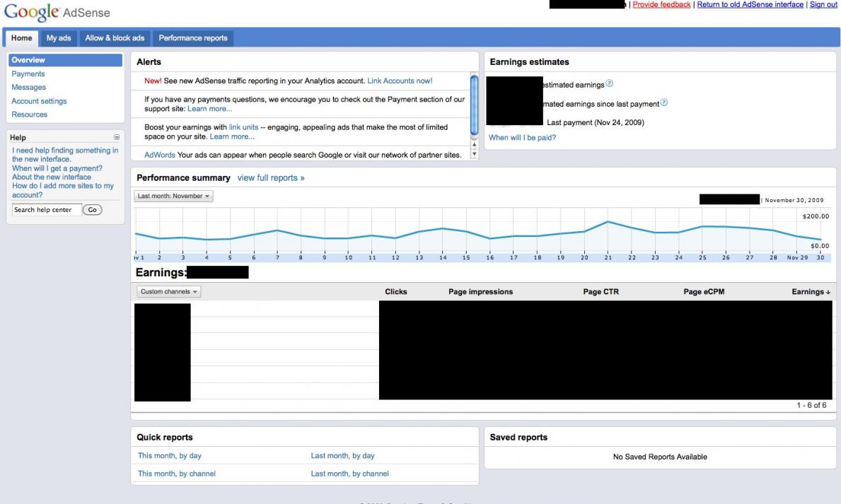Click How do I add more sites link
Image resolution: width=841 pixels, height=504 pixels.
coord(63,190)
